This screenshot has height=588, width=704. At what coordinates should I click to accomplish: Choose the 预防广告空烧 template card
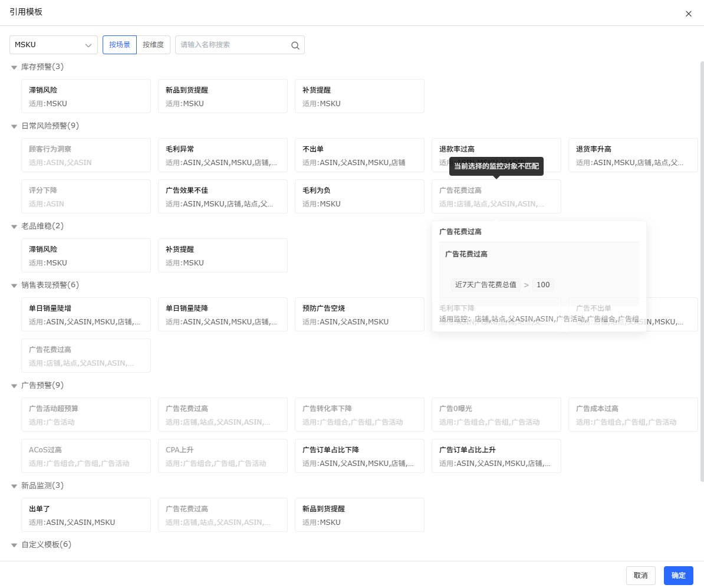point(360,314)
